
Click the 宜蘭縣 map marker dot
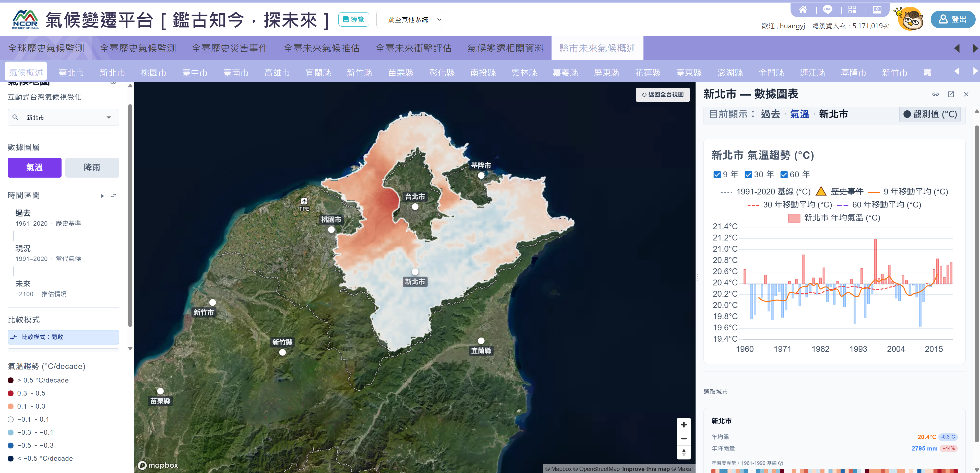pos(481,340)
